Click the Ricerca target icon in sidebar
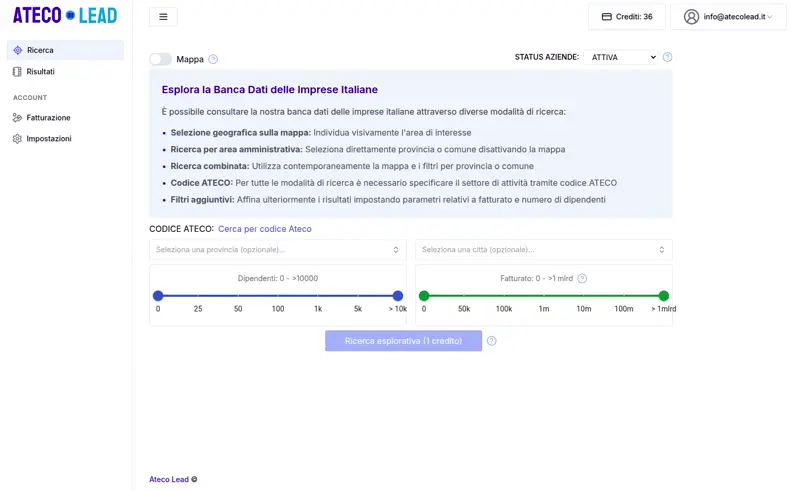 (18, 50)
